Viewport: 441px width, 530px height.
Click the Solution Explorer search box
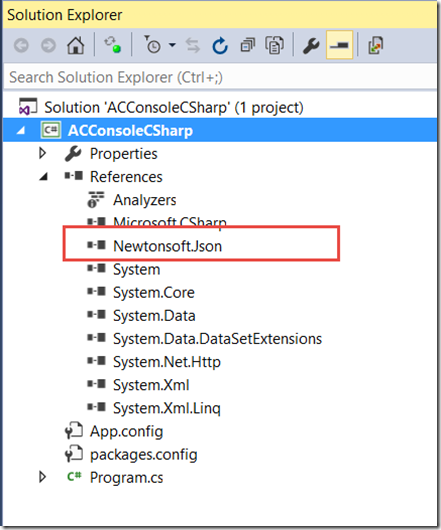click(220, 77)
